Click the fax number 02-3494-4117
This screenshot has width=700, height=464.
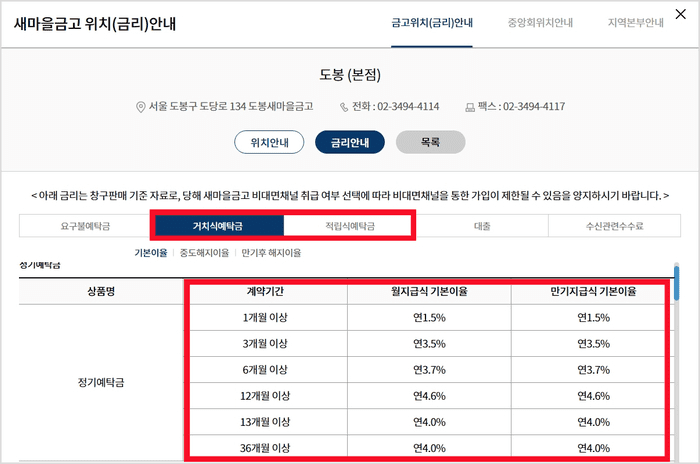click(534, 107)
